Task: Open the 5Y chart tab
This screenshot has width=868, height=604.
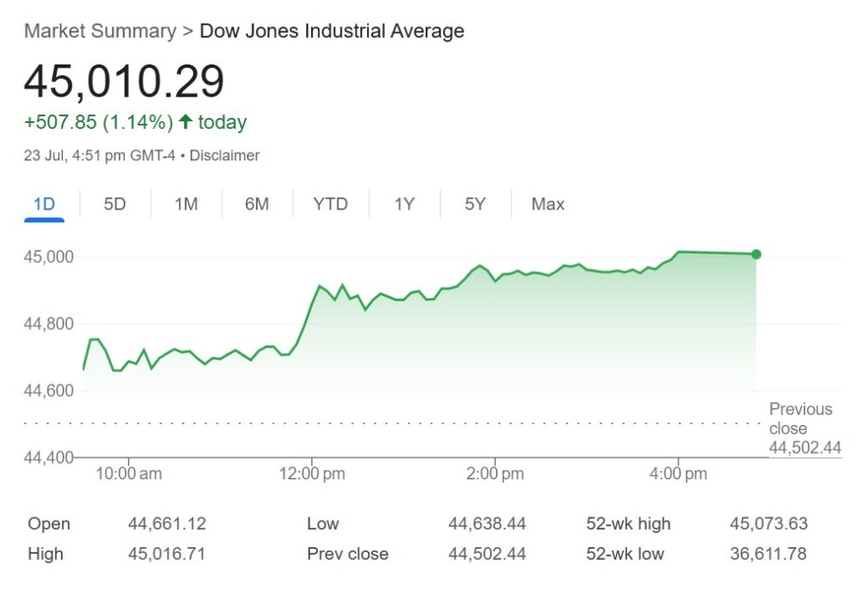Action: (476, 204)
